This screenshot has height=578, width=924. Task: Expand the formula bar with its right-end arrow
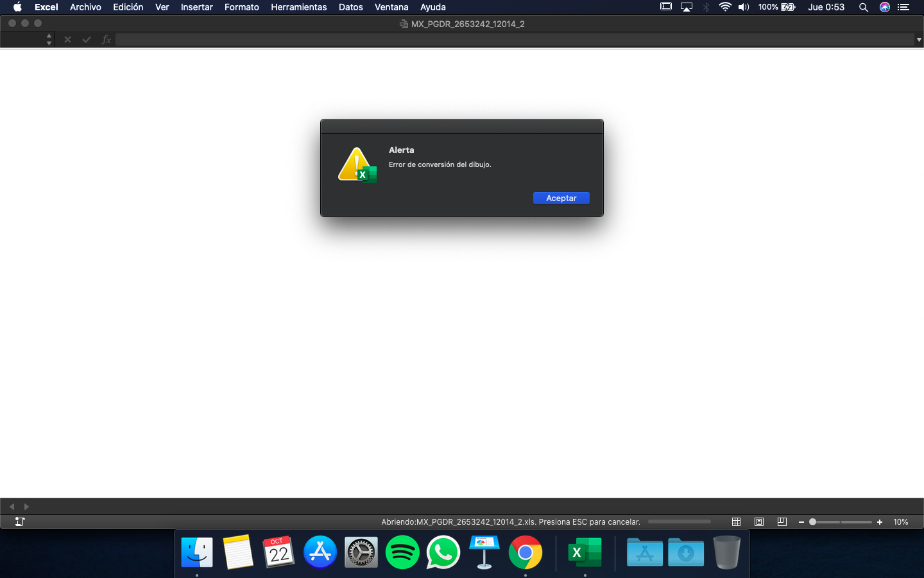click(919, 39)
